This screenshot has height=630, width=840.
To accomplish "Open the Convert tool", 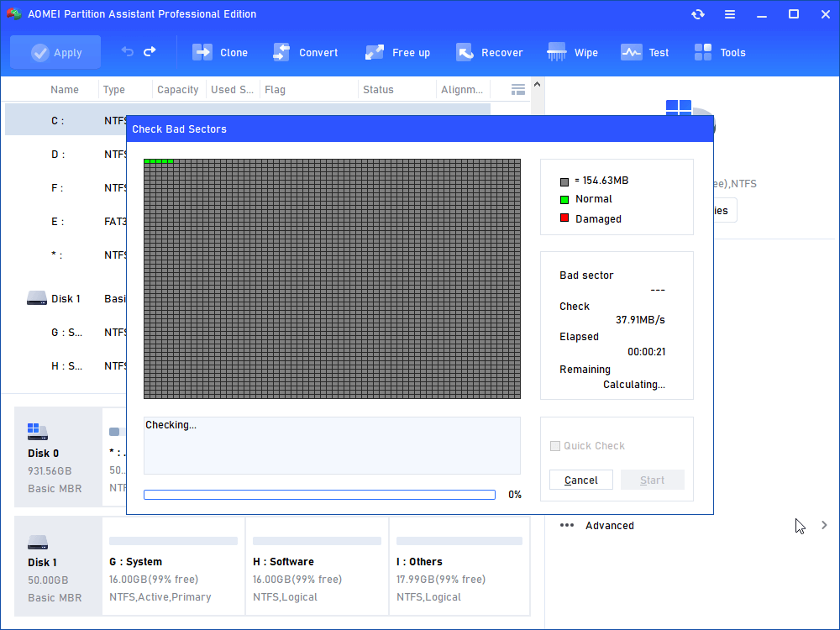I will point(306,52).
